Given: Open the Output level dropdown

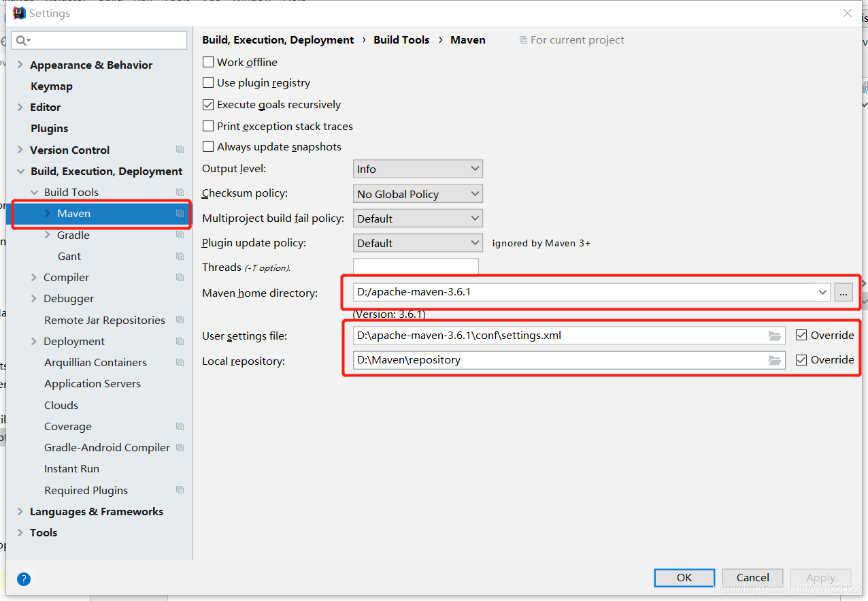Looking at the screenshot, I should [418, 169].
